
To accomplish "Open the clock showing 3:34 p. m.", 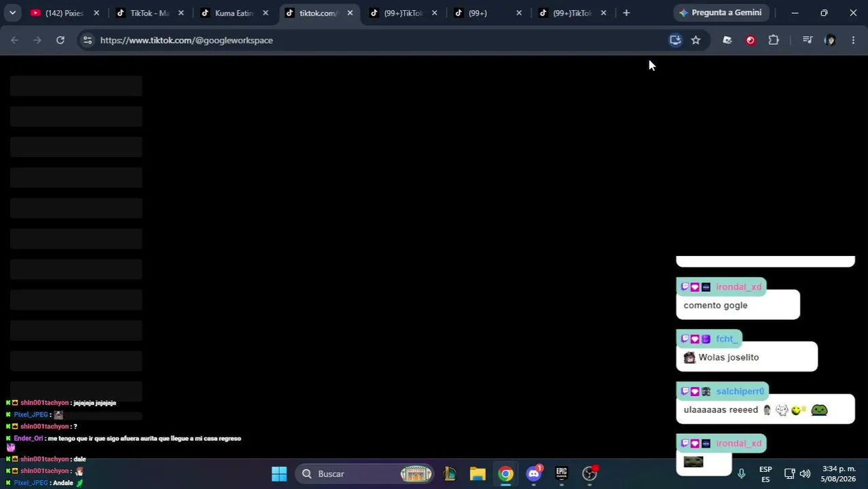I will [838, 473].
